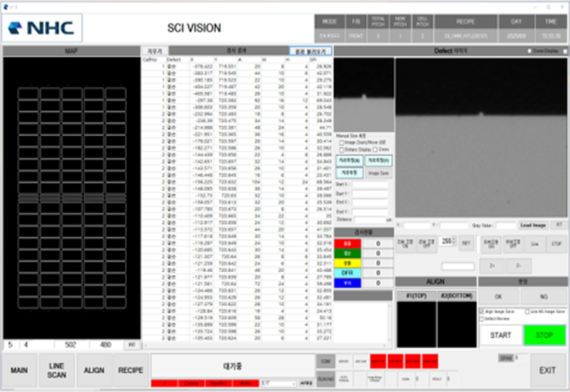Toggle the Align Image Save checkbox
The image size is (570, 392).
pos(482,311)
